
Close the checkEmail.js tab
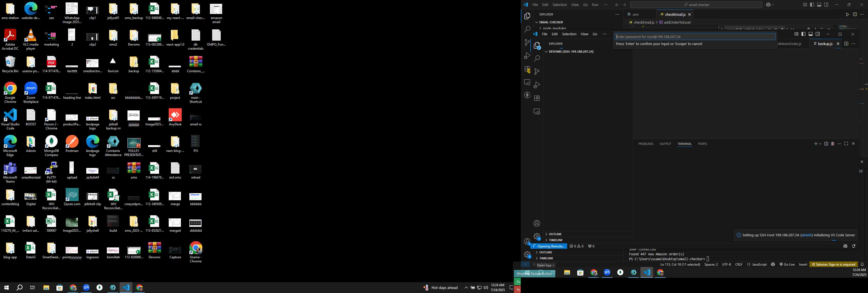click(x=690, y=14)
